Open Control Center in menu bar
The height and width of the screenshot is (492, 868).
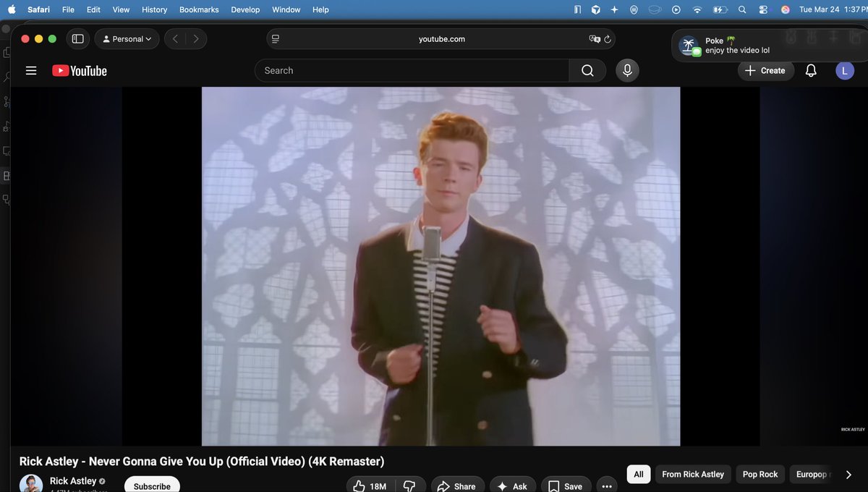(763, 9)
